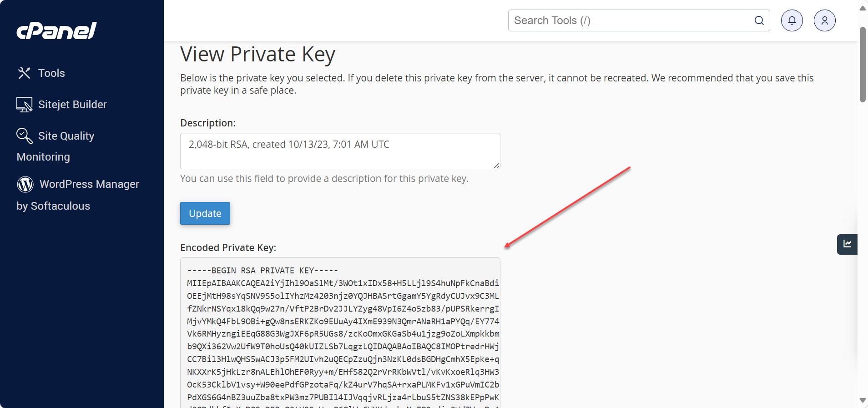Select the Tools wrench icon

(x=25, y=73)
